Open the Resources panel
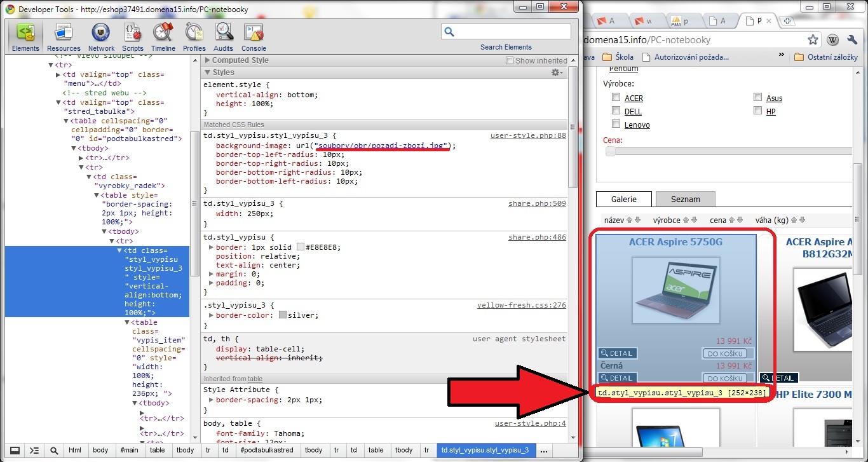Image resolution: width=868 pixels, height=462 pixels. point(64,37)
